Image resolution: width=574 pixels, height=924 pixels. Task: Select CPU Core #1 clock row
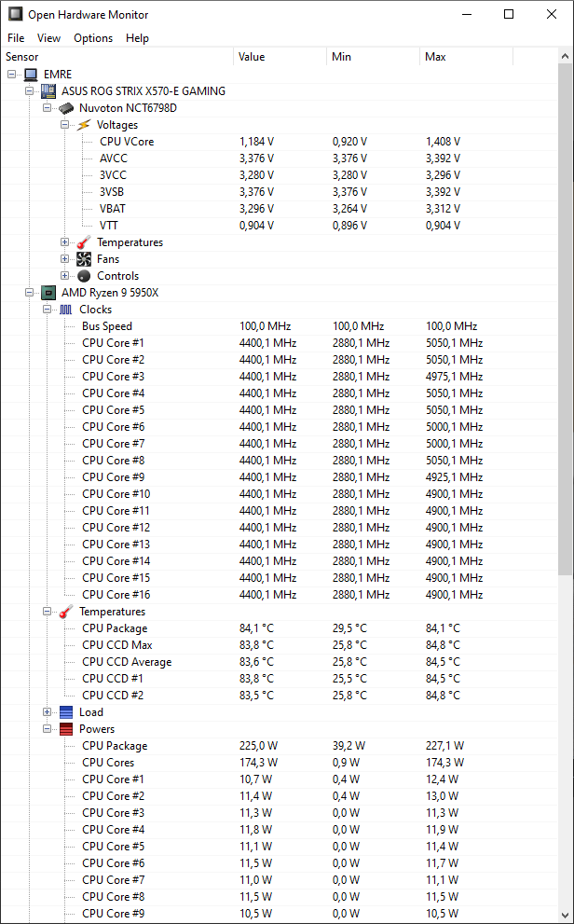click(x=279, y=343)
